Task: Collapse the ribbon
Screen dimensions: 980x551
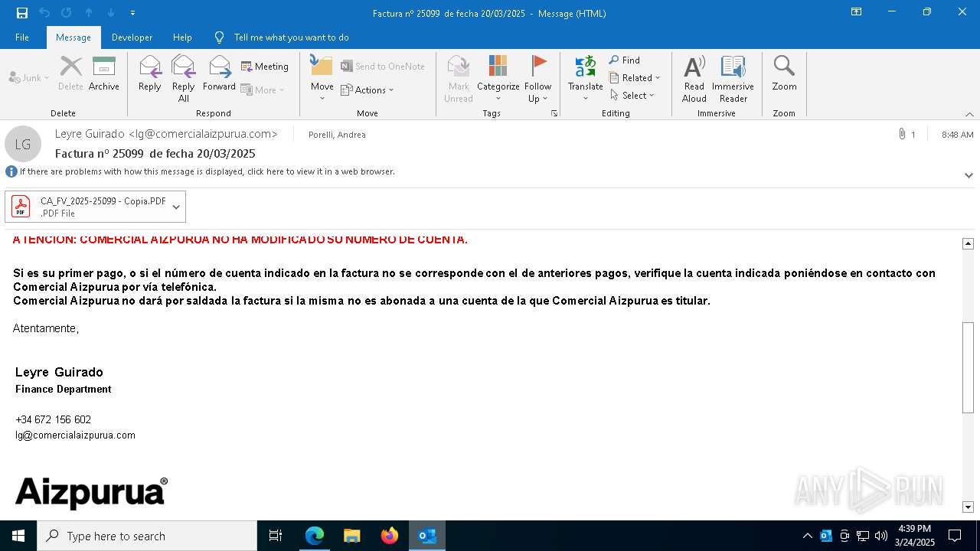Action: pos(969,114)
